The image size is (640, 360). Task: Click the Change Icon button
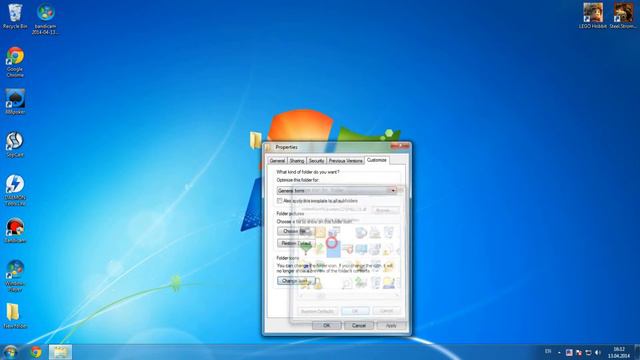tap(296, 281)
